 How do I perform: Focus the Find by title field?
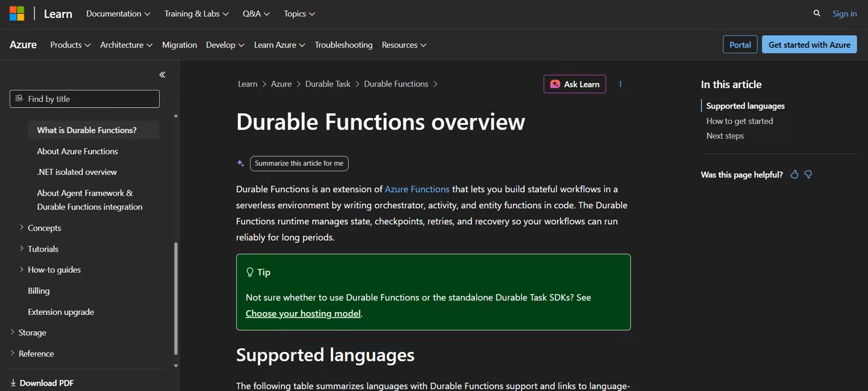84,99
